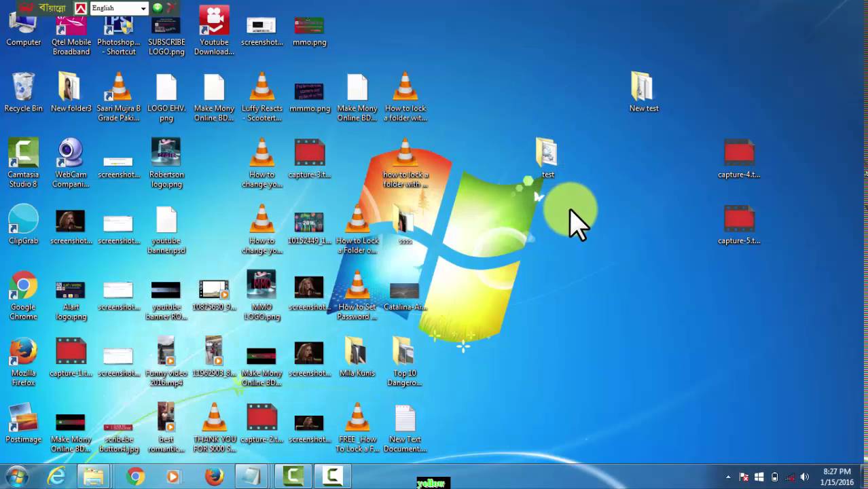Open Qtel Mobile Broadband shortcut

[71, 37]
